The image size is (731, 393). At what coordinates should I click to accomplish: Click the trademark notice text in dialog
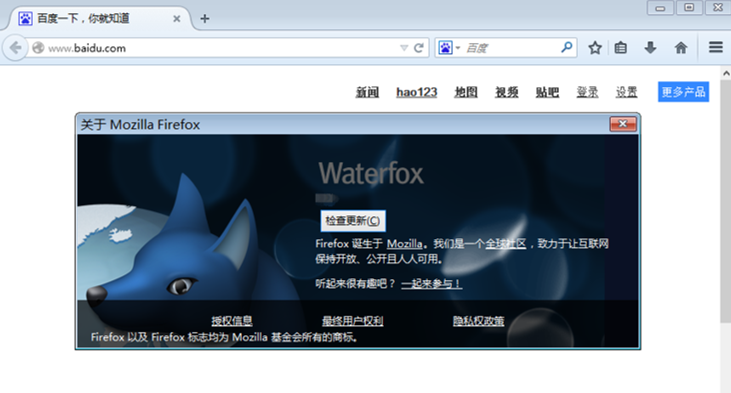pos(224,337)
